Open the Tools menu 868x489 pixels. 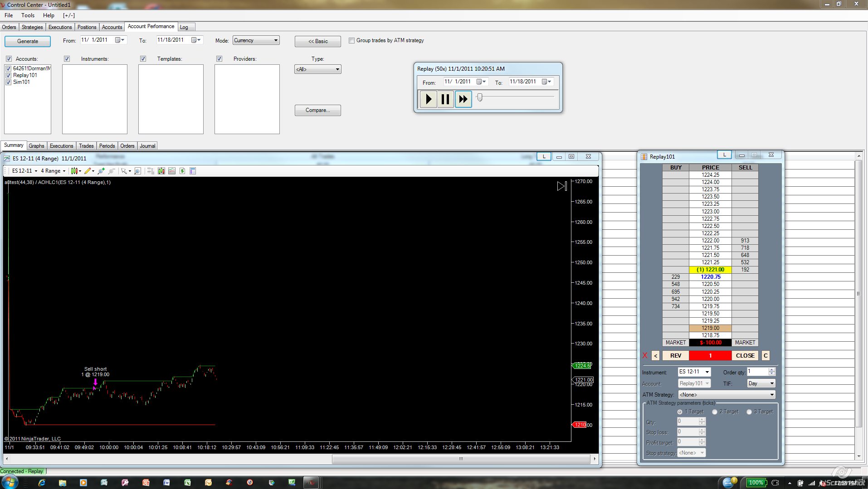tap(28, 15)
